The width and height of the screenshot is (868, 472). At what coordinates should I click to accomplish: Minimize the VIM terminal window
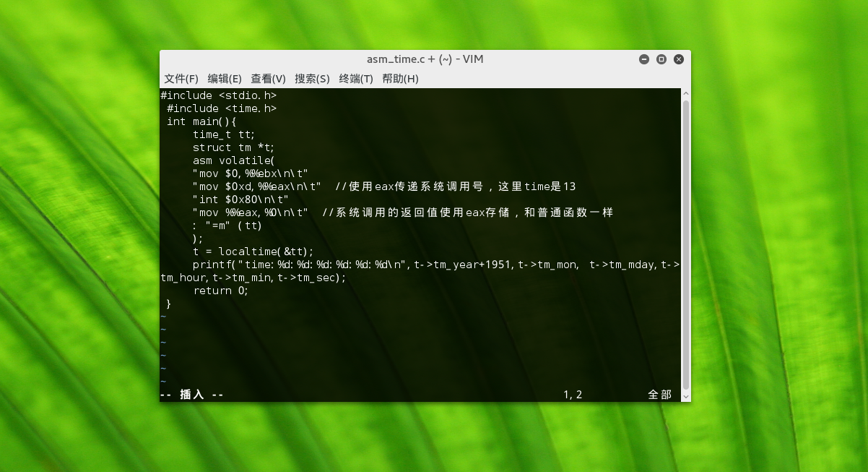tap(643, 59)
